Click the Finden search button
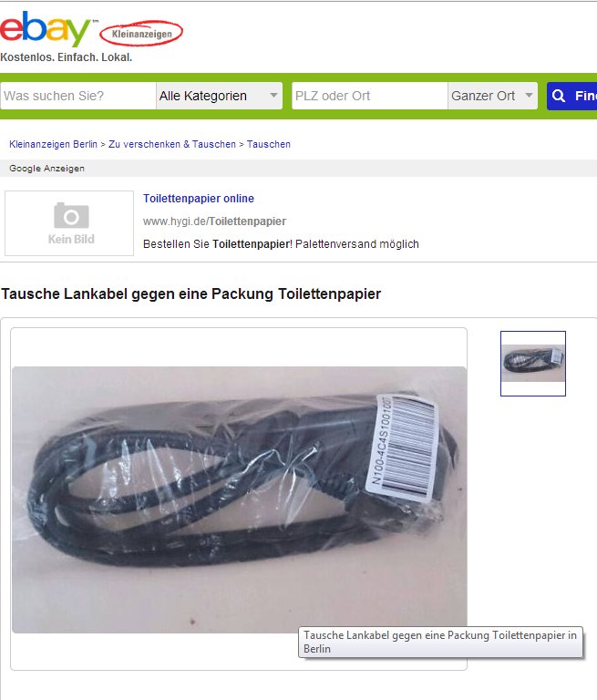The height and width of the screenshot is (700, 597). pyautogui.click(x=572, y=96)
